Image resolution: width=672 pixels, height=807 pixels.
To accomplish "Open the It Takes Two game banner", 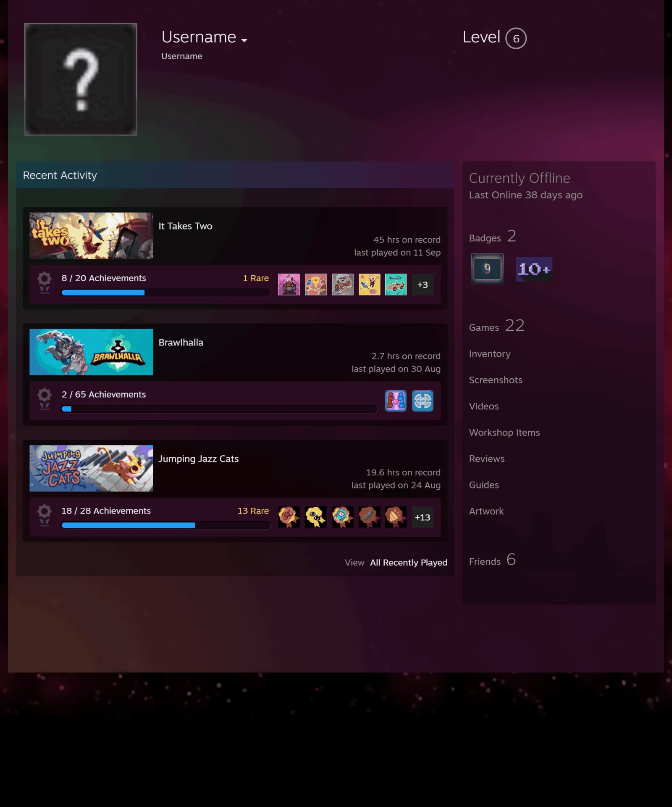I will [91, 236].
